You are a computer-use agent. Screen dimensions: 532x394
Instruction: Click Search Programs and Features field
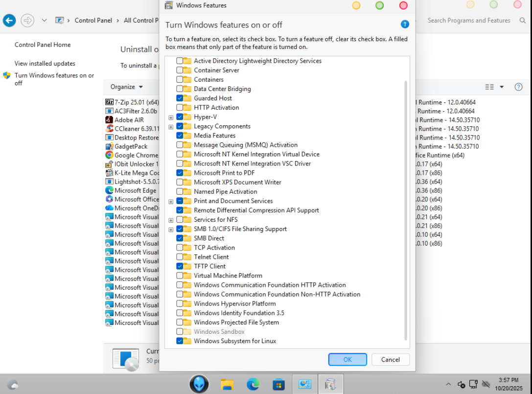pyautogui.click(x=468, y=21)
